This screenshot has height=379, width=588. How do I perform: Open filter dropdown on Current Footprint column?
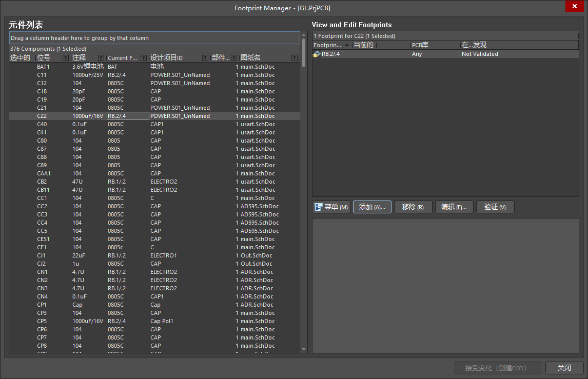tap(144, 58)
